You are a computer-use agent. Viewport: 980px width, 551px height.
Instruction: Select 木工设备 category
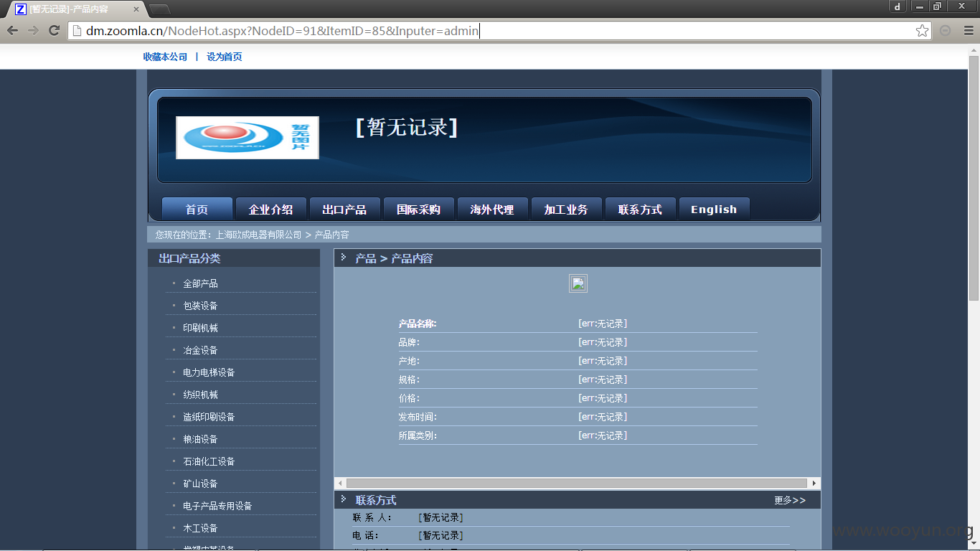tap(200, 528)
